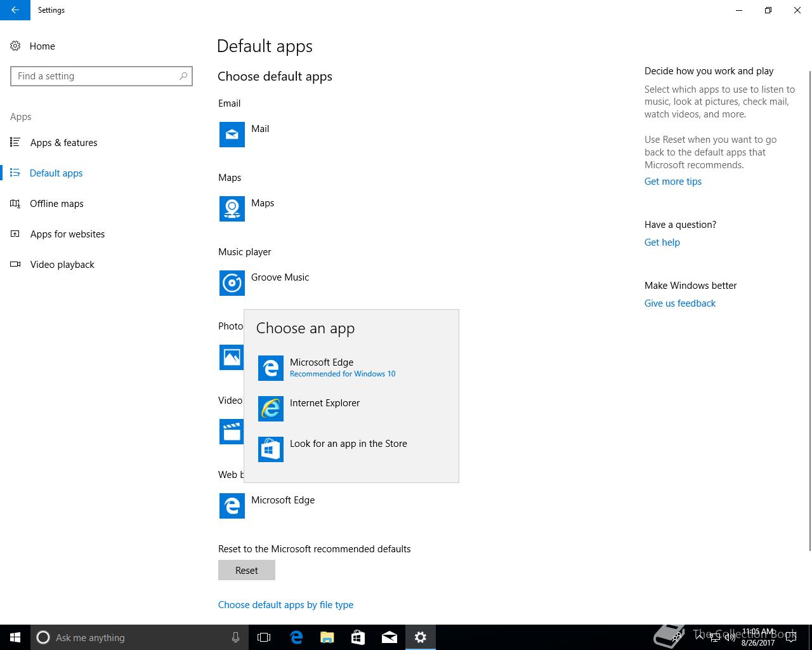Select Internet Explorer in the popup
Screen dimensions: 812x650
351,409
